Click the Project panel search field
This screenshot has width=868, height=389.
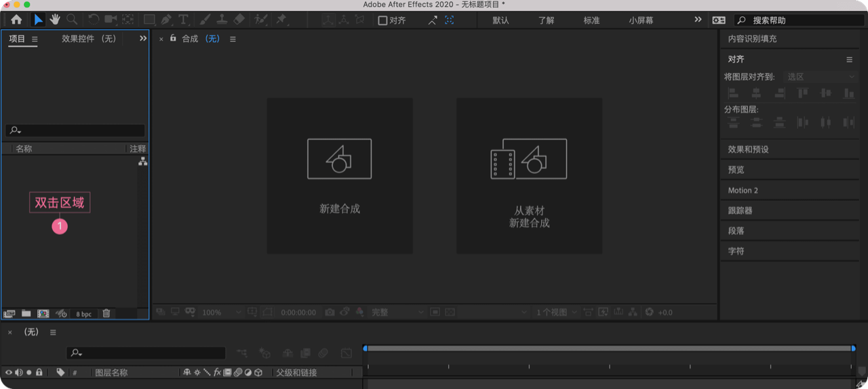[x=75, y=130]
